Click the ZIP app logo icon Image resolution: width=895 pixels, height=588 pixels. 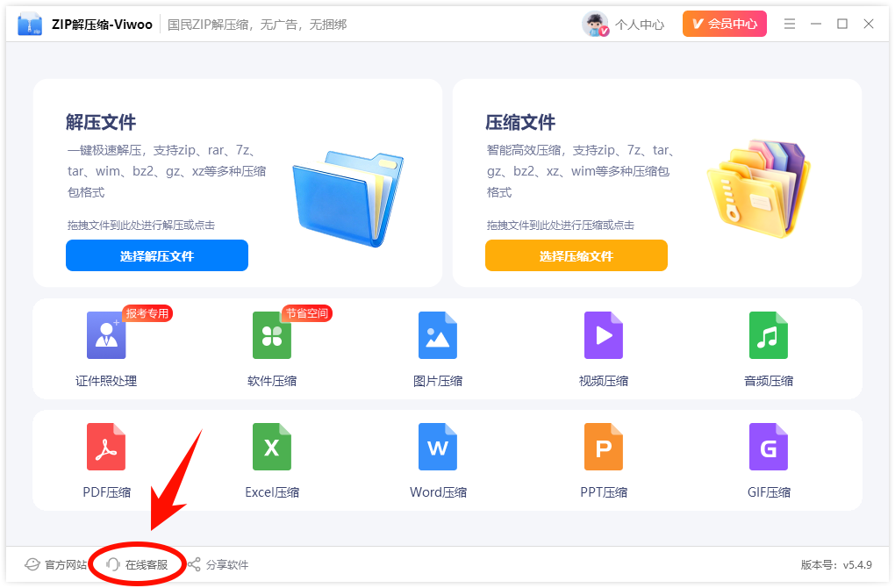point(30,24)
